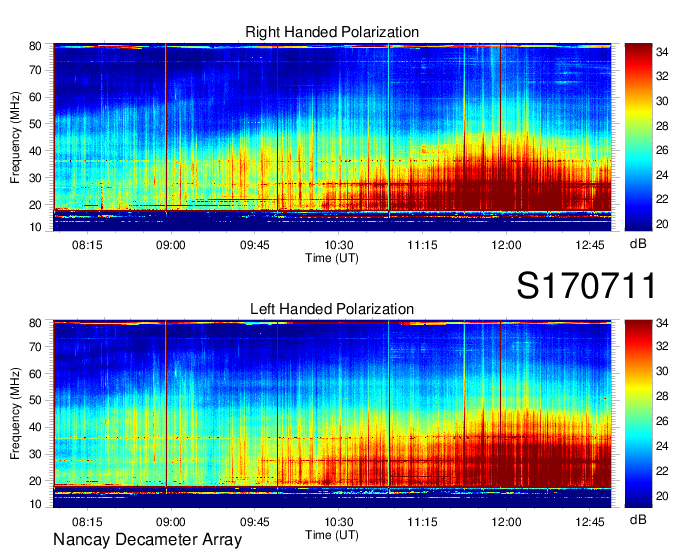The image size is (680, 552).
Task: Click the "28" value on upper color bar
Action: tap(662, 126)
